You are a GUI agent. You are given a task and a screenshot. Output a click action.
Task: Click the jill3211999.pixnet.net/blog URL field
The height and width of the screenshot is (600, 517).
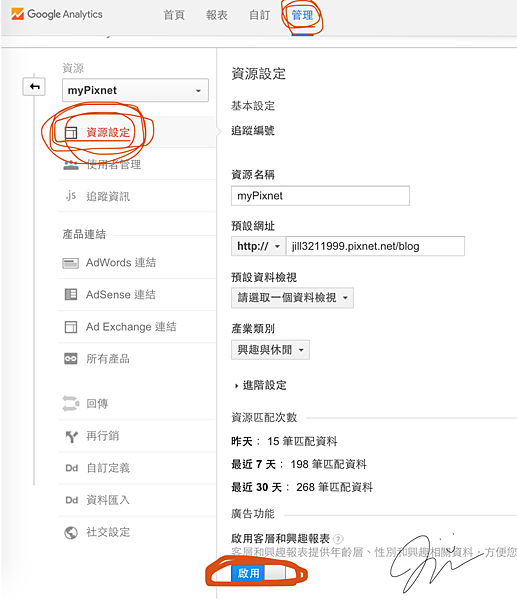coord(375,246)
